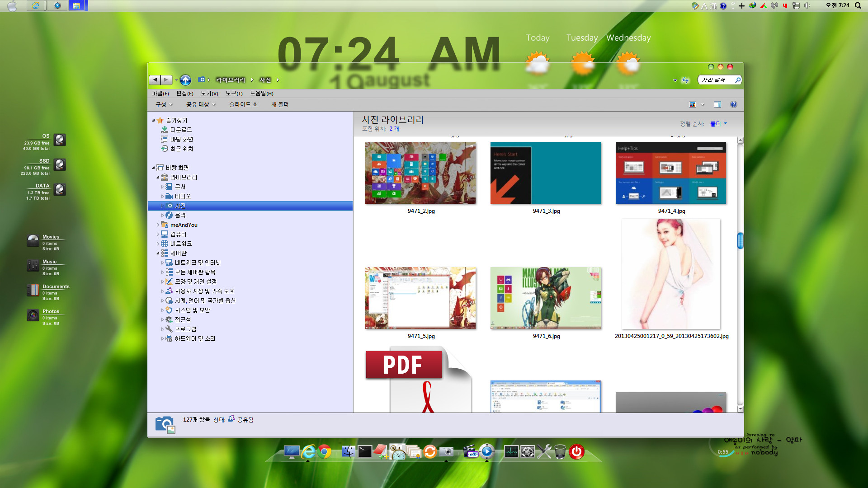
Task: Open the Terminal icon in the dock
Action: click(365, 451)
